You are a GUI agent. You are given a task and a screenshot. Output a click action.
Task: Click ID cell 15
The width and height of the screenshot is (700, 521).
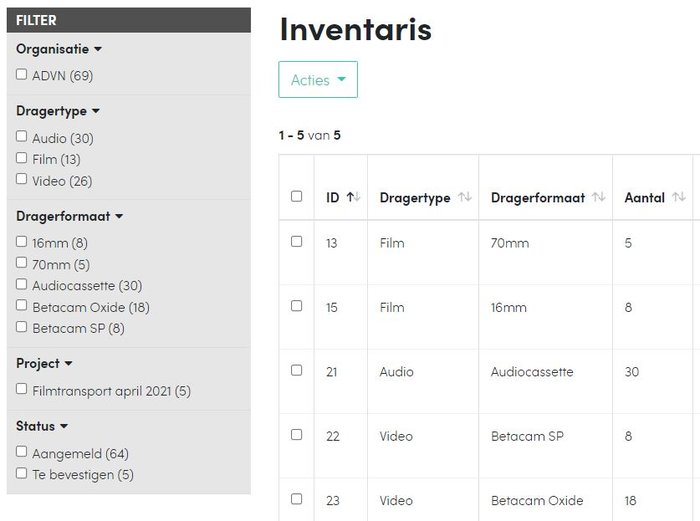point(332,308)
